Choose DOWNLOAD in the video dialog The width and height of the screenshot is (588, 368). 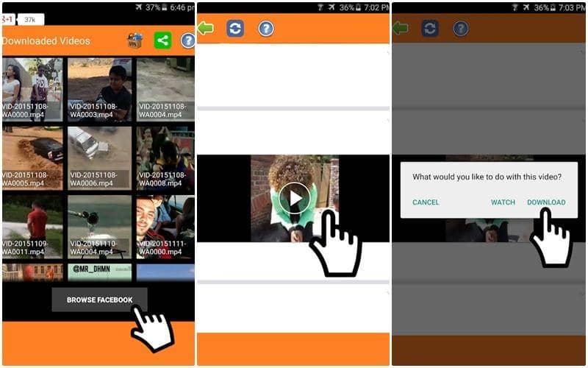coord(546,202)
